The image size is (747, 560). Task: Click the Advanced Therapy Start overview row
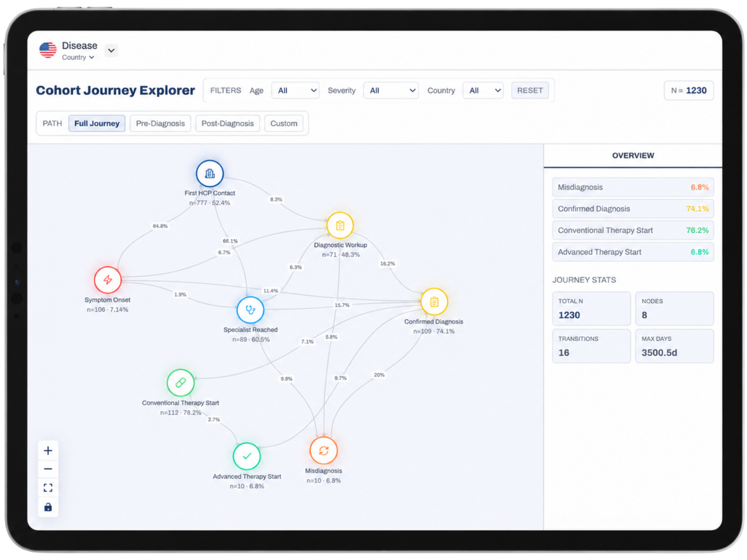633,252
